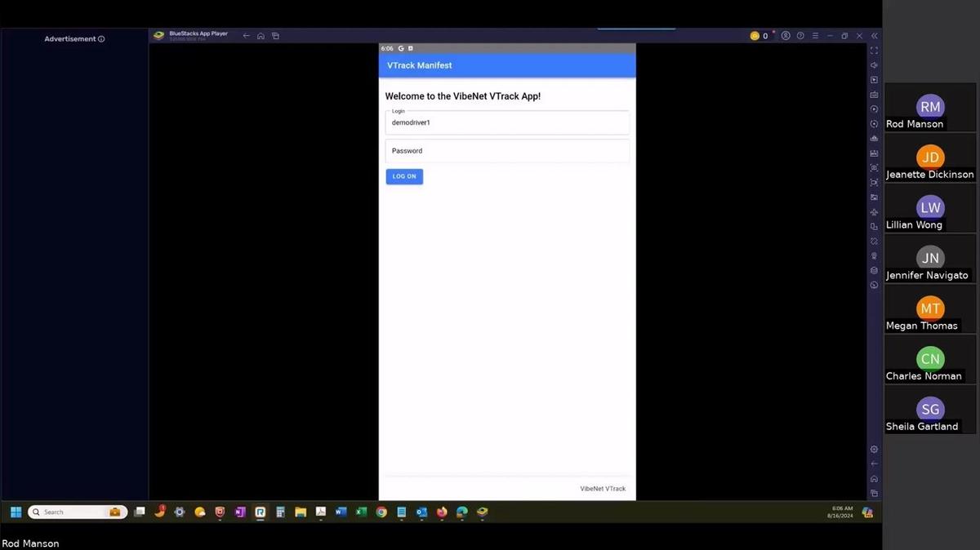Launch Google Chrome from the Windows taskbar

click(381, 512)
